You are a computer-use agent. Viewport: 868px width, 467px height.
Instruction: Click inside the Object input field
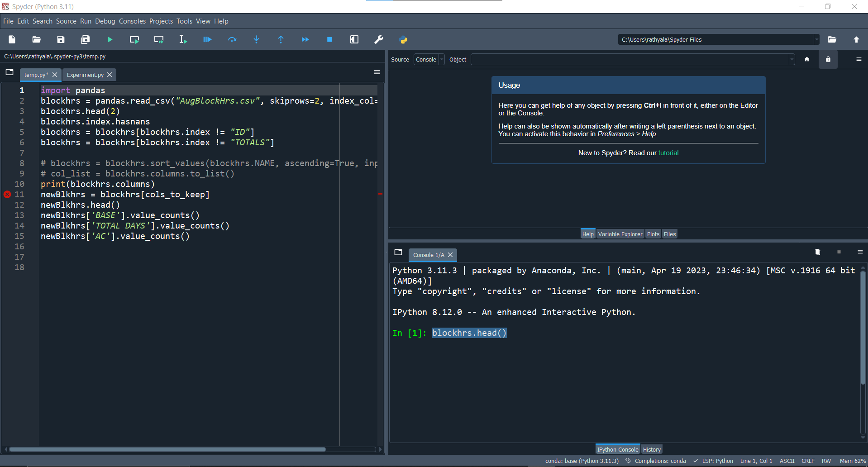(x=629, y=59)
